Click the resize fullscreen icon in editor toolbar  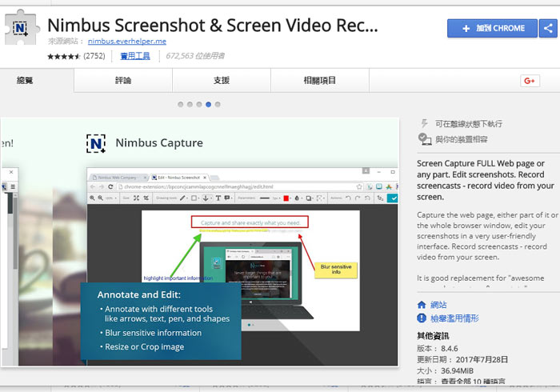tap(137, 198)
